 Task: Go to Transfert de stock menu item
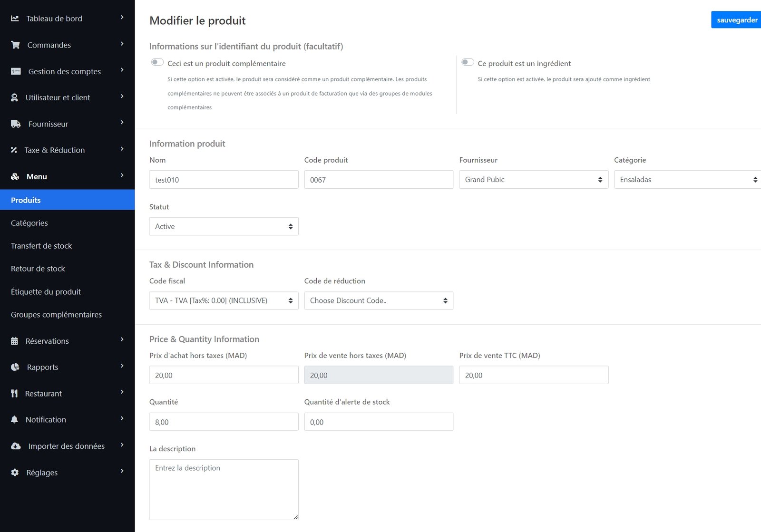coord(41,246)
